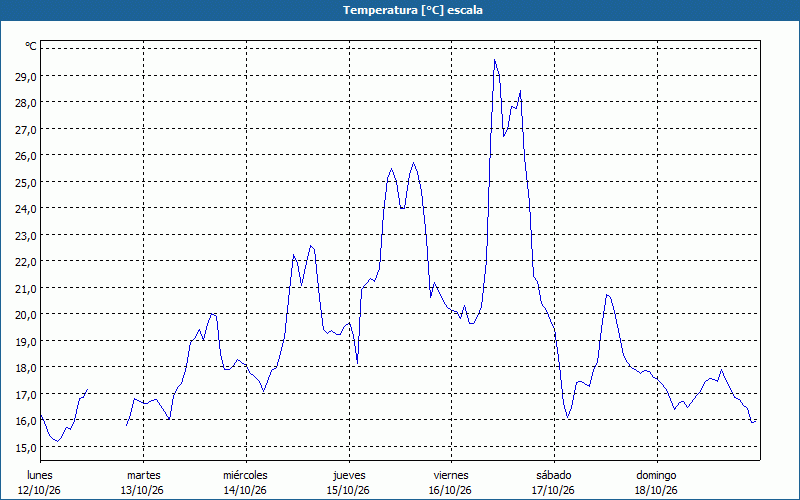Image resolution: width=800 pixels, height=500 pixels.
Task: Click the chart title 'Temperatura [°C] escala'
Action: point(412,10)
